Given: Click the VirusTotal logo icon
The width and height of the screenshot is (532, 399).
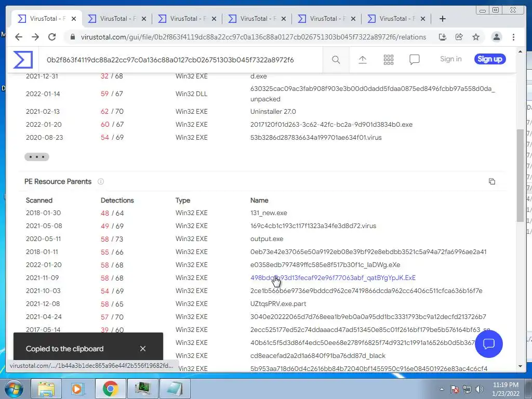Looking at the screenshot, I should point(23,60).
